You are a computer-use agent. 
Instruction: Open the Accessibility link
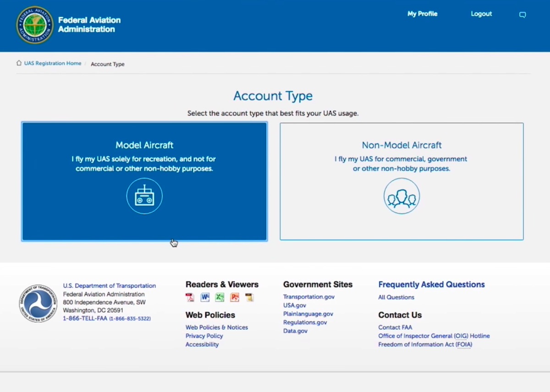point(202,344)
